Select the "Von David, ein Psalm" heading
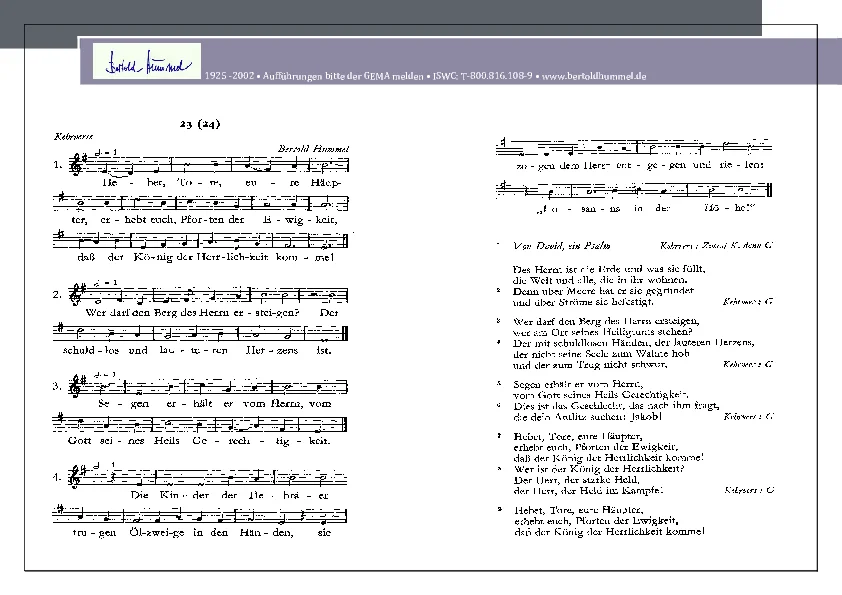 562,246
